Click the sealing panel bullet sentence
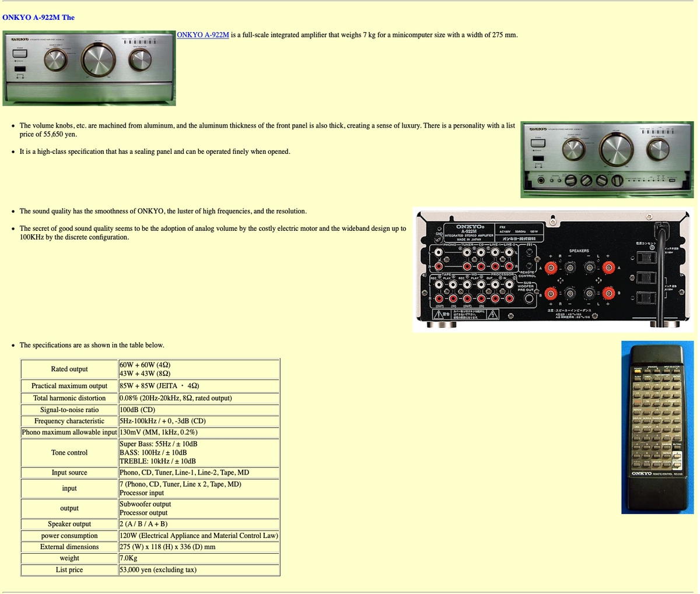Viewport: 700px width, 594px height. click(x=155, y=152)
